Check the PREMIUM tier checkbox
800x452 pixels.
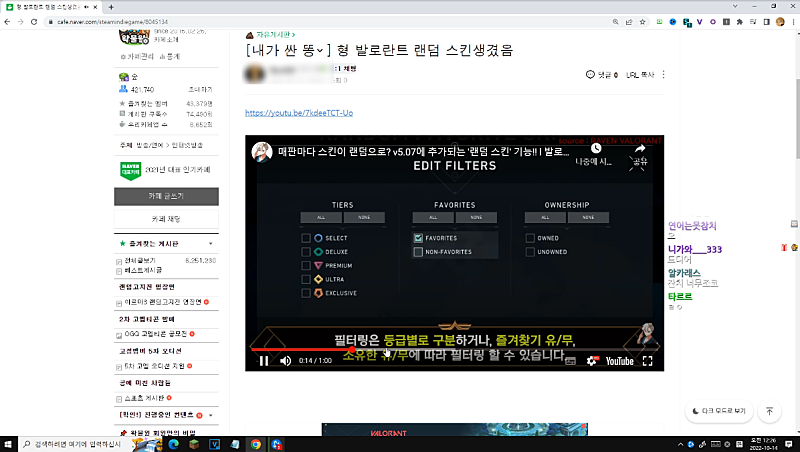coord(306,266)
